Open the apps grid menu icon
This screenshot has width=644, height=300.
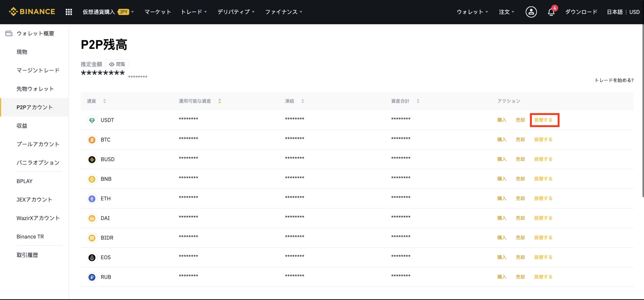(x=69, y=12)
